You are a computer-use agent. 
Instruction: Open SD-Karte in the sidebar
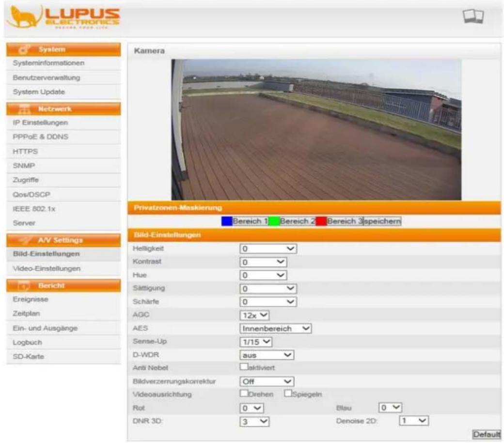click(x=63, y=357)
